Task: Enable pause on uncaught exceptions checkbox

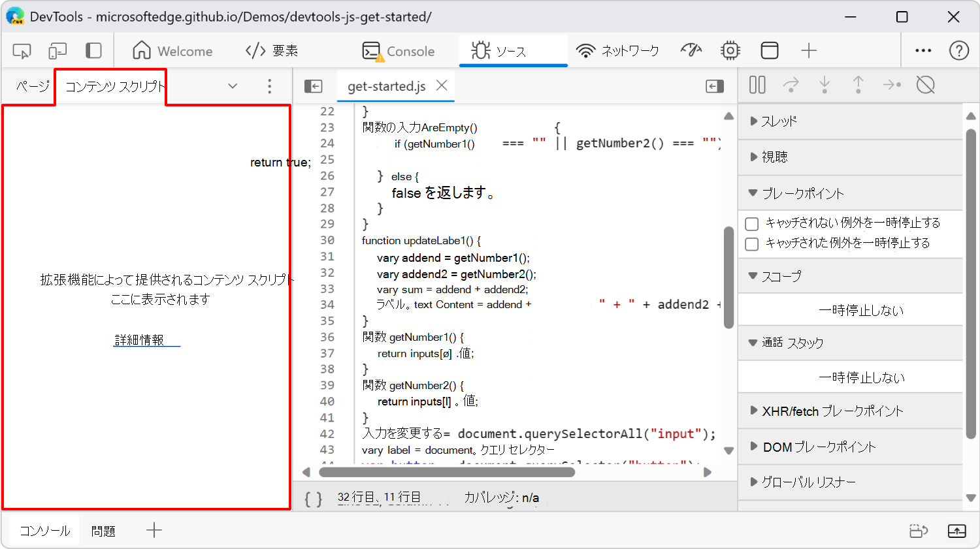Action: [x=752, y=224]
